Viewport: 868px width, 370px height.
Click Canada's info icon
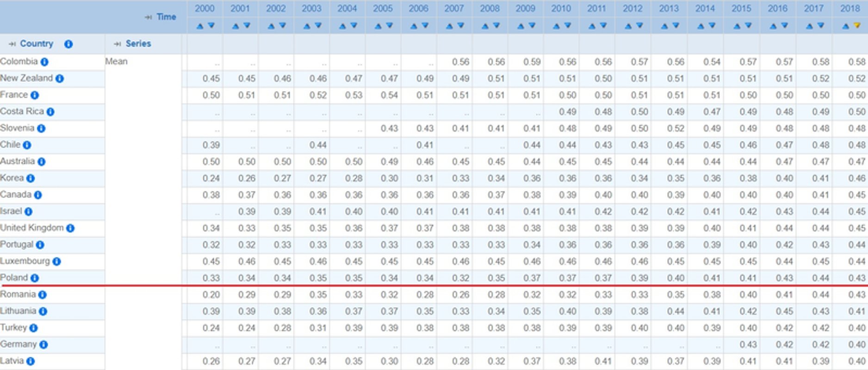(38, 195)
